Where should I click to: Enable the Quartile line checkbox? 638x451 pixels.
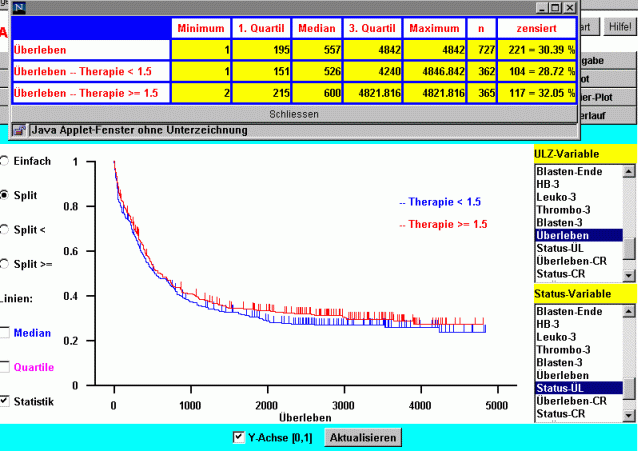pyautogui.click(x=6, y=366)
